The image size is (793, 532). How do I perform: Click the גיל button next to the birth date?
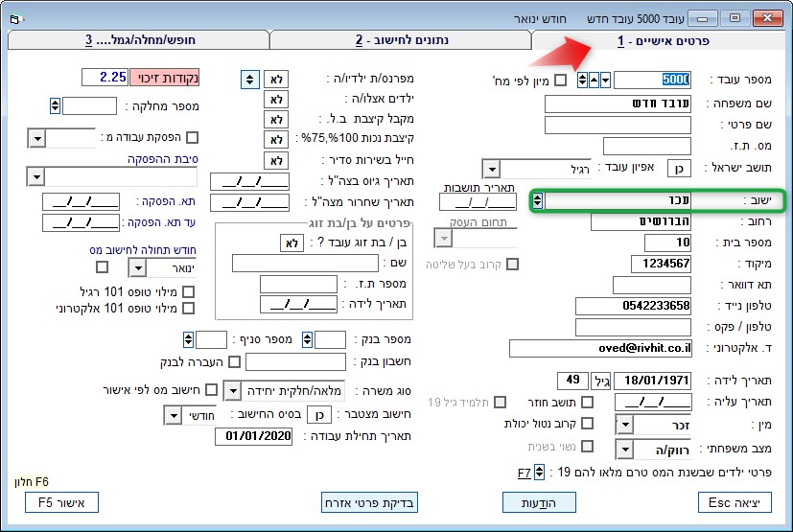pyautogui.click(x=602, y=382)
